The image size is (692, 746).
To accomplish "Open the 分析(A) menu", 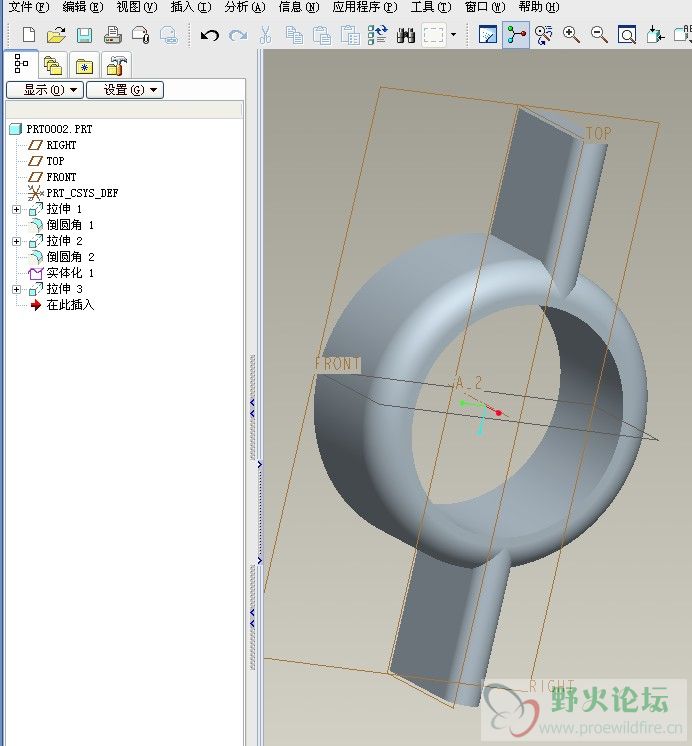I will 245,7.
